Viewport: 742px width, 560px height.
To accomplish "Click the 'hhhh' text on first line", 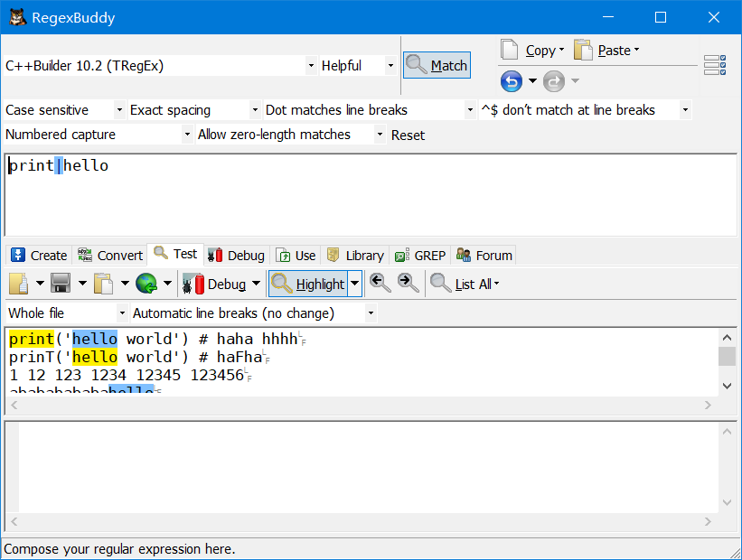I will (280, 339).
